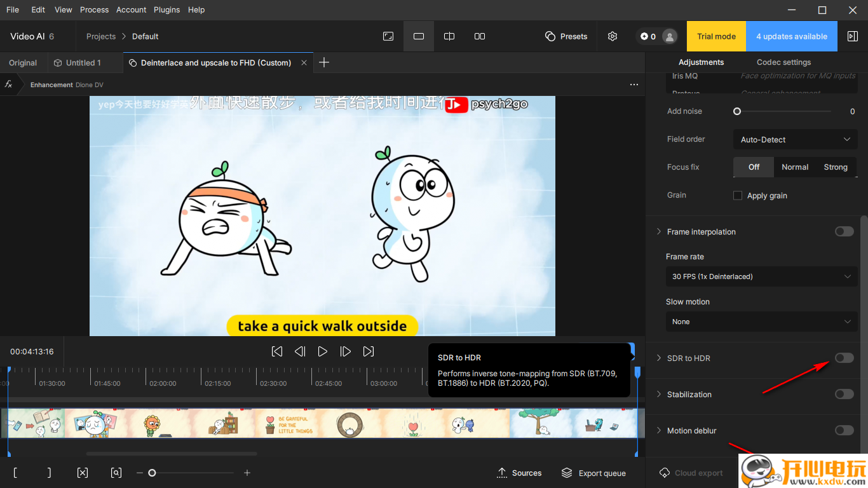Click the Play button in playback controls
The width and height of the screenshot is (868, 488).
pyautogui.click(x=322, y=351)
